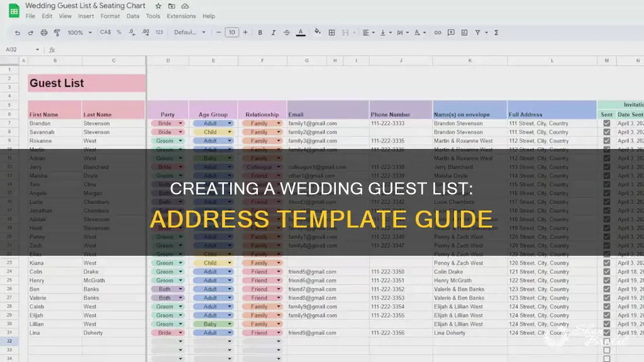644x362 pixels.
Task: Open the View menu
Action: tap(65, 16)
